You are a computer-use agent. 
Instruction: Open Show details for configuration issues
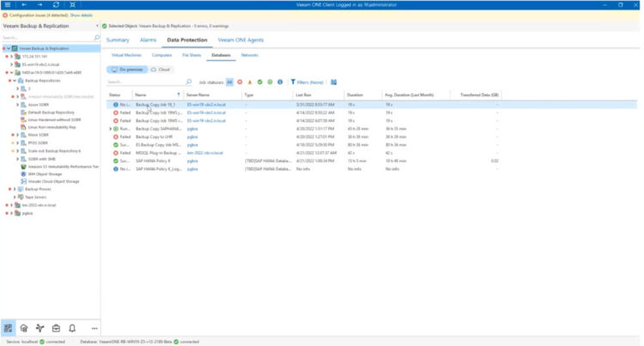tap(82, 15)
